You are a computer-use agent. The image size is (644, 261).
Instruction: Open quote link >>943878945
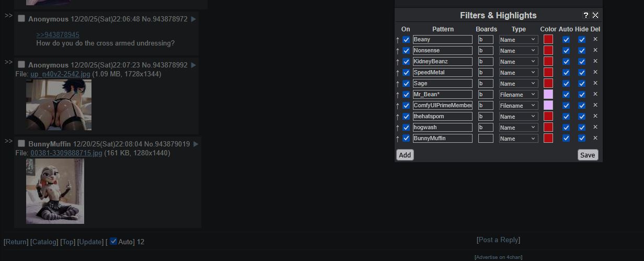[57, 35]
